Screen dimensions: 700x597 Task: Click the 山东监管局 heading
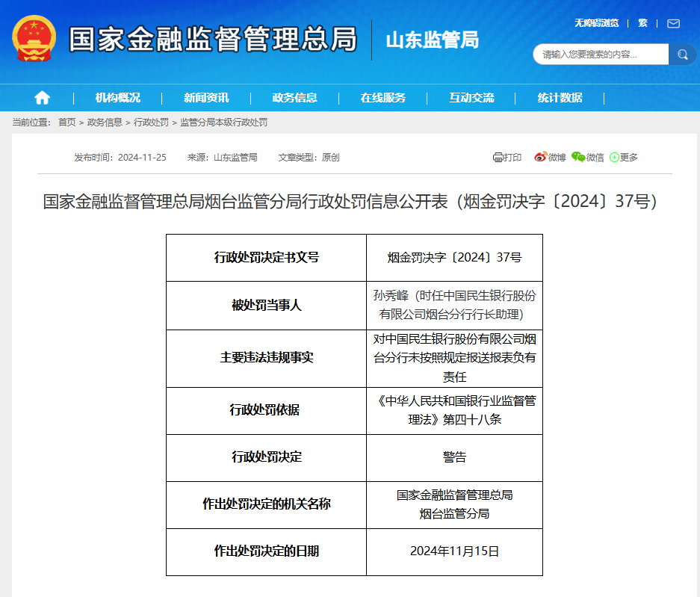(x=432, y=40)
